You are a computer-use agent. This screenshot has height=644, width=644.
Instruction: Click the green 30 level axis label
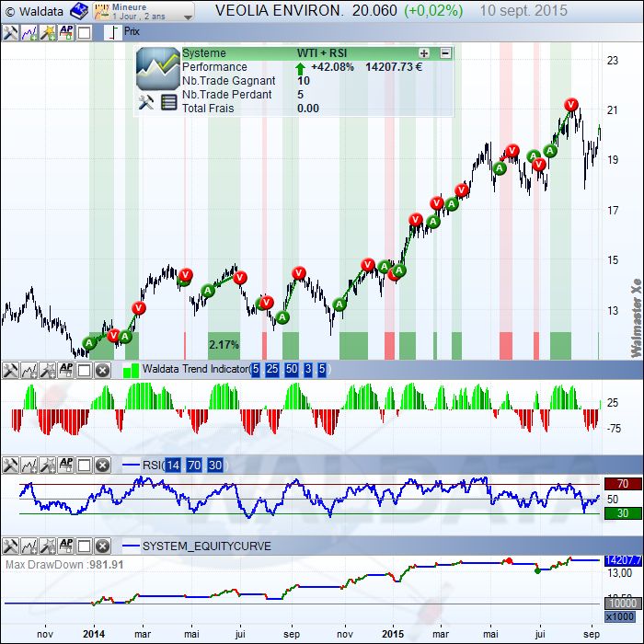point(623,513)
